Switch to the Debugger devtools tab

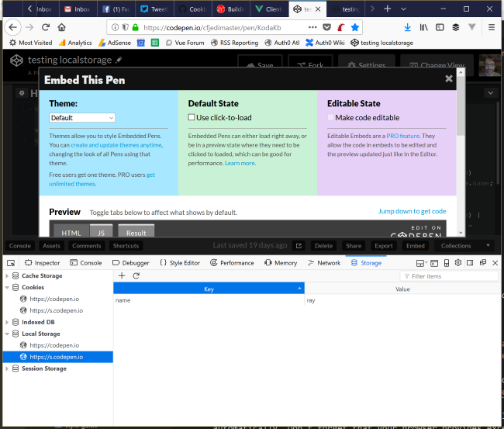[x=129, y=263]
